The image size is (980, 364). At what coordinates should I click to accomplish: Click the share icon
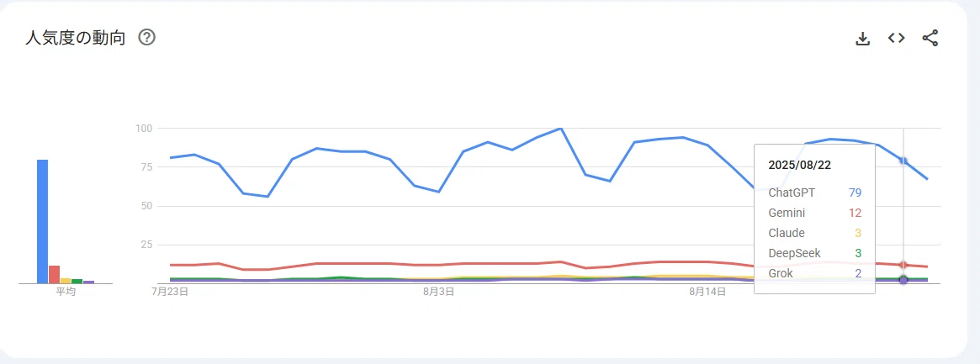coord(930,38)
